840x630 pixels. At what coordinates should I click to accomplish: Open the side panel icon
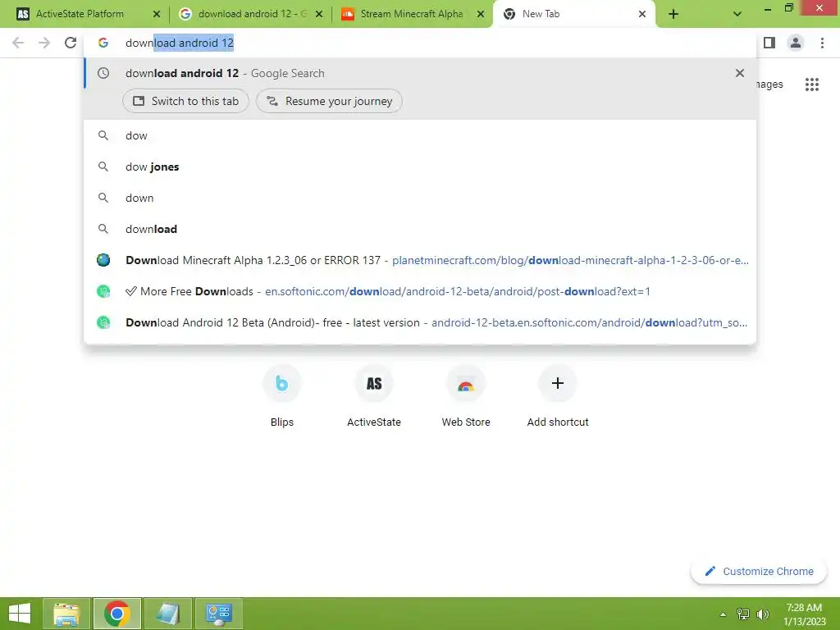769,43
